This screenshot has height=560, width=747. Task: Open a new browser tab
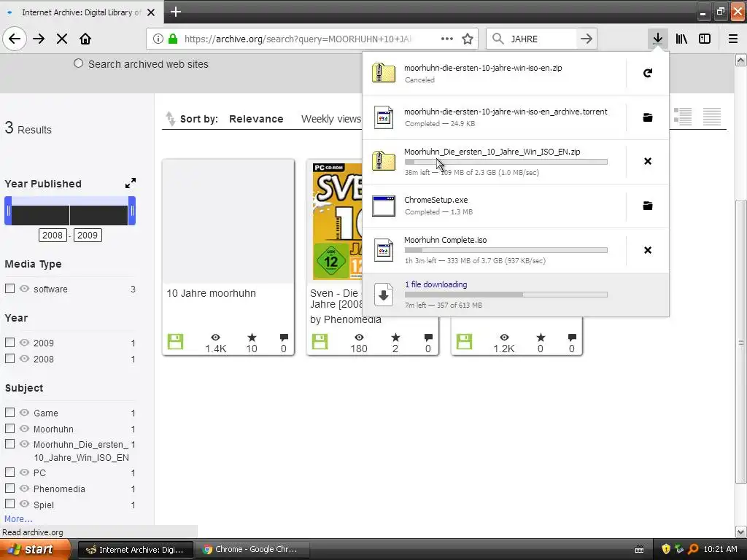pyautogui.click(x=176, y=12)
